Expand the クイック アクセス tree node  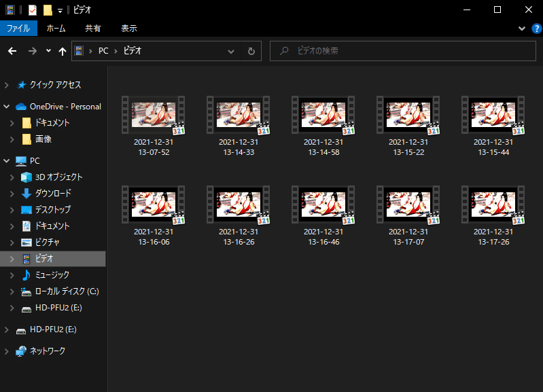tap(7, 85)
